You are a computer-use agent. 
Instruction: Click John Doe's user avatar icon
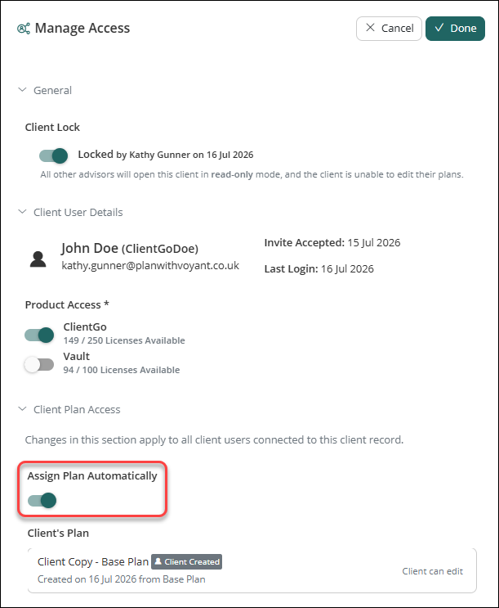(38, 259)
